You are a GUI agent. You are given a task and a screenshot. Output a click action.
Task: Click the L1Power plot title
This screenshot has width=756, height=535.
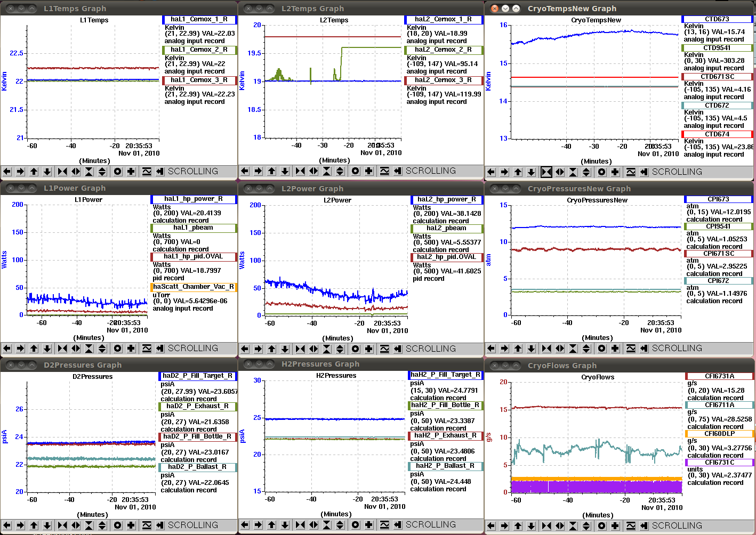click(x=89, y=200)
